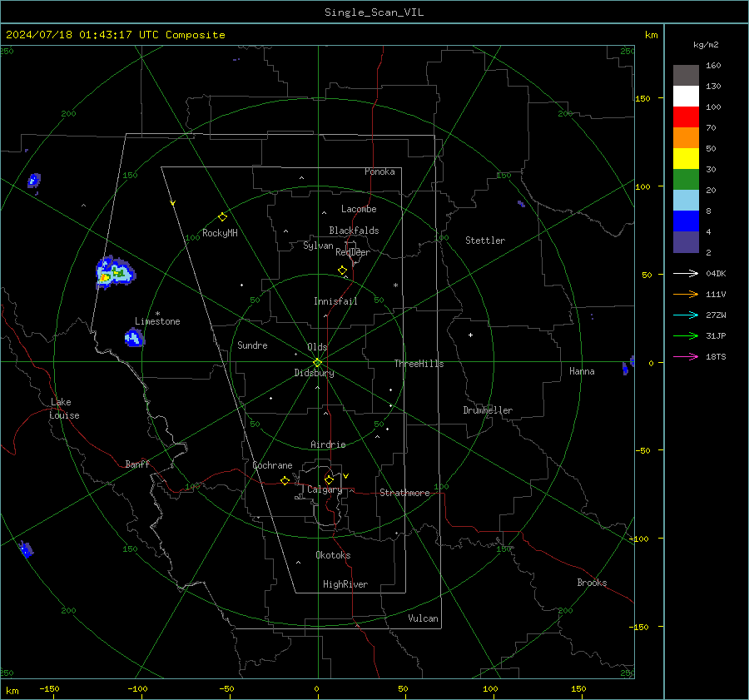Click the Vulcan town label

[x=423, y=618]
